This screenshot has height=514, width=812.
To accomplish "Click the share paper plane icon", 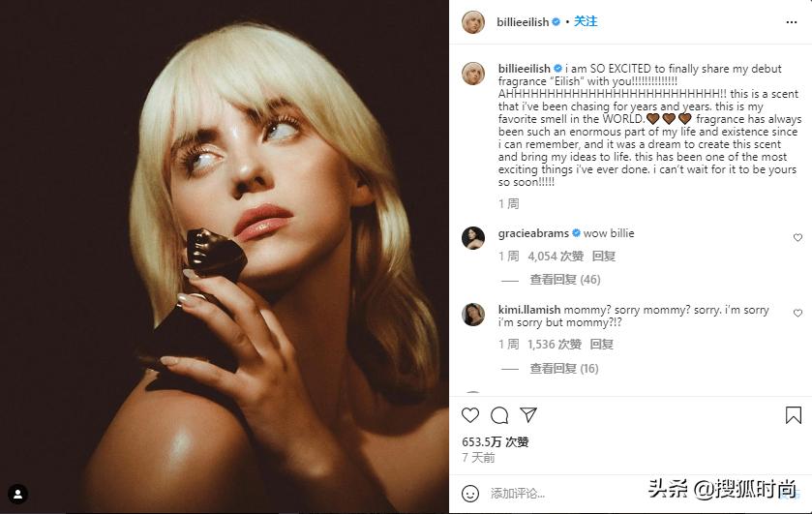I will 528,415.
